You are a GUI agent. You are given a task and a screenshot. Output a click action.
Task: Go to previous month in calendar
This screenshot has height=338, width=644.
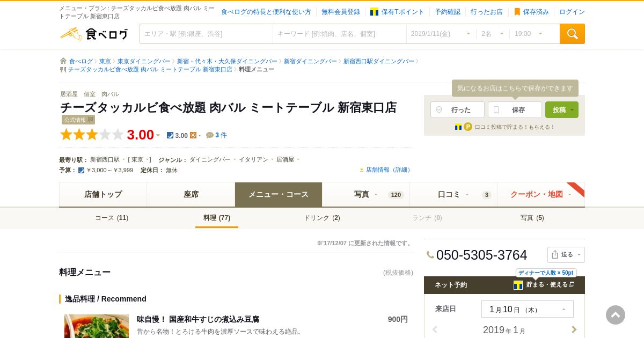click(435, 329)
